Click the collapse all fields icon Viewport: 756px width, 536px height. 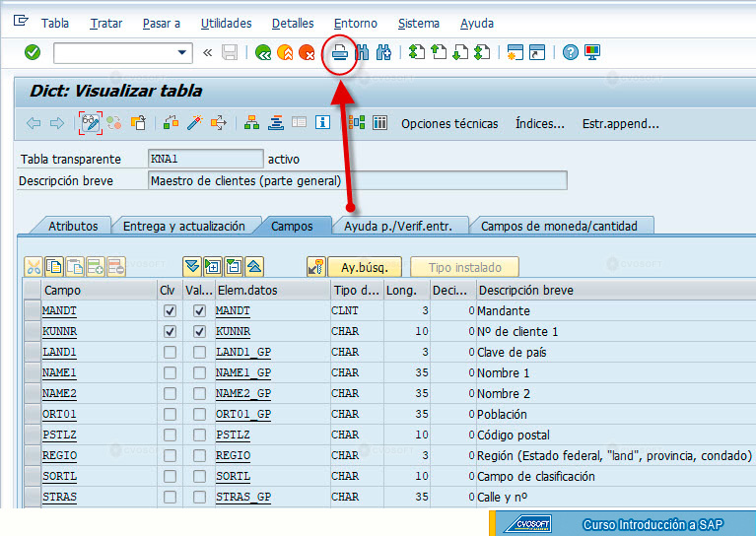254,267
